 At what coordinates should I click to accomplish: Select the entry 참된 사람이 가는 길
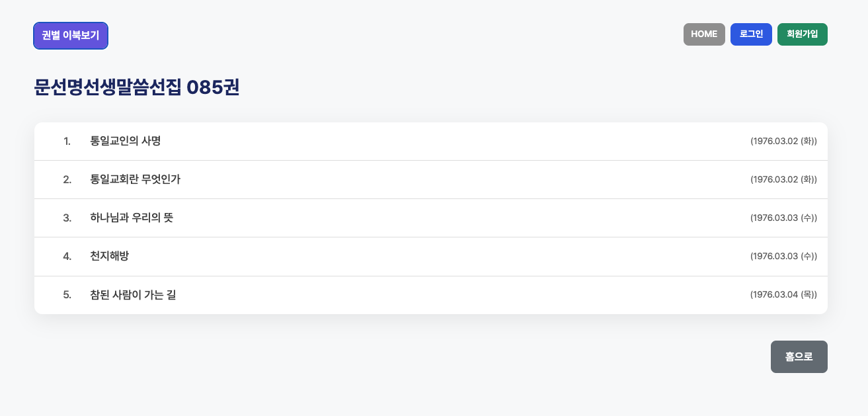click(x=133, y=295)
